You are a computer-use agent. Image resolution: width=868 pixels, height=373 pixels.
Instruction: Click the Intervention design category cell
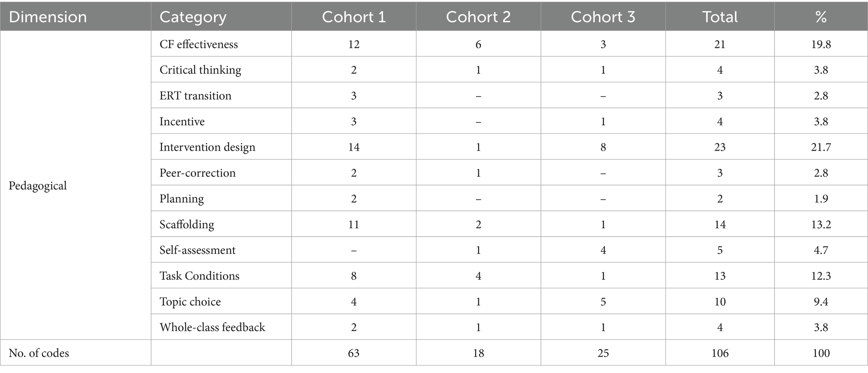(x=207, y=147)
